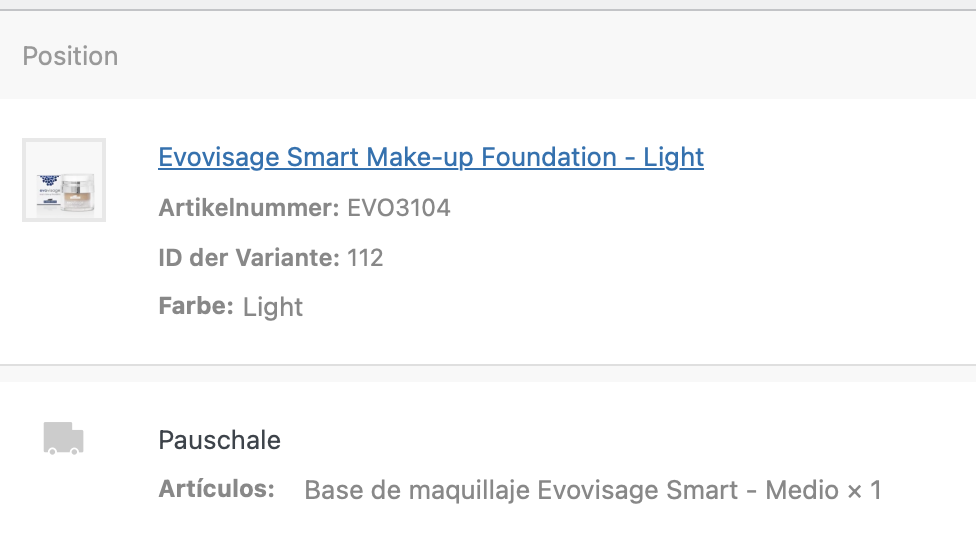Click the Artículos label

coord(216,490)
